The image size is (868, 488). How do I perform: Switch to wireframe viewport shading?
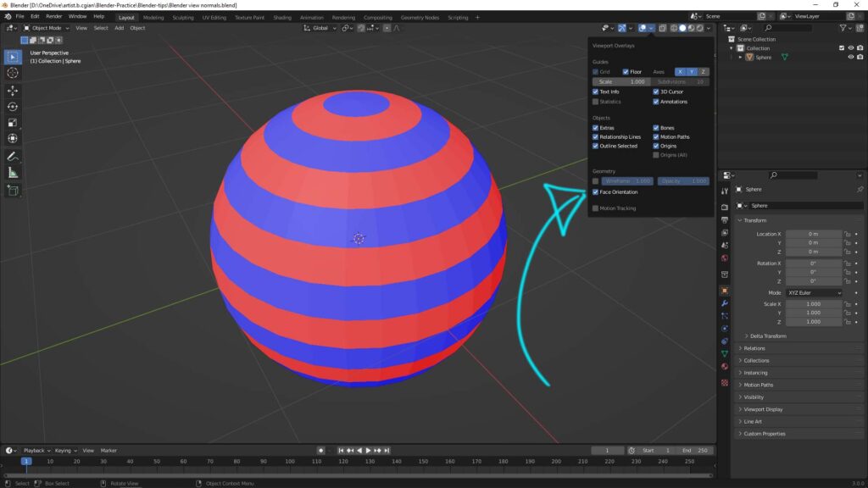[674, 28]
